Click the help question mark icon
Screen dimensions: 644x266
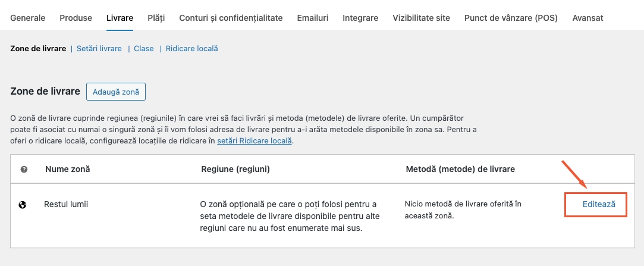pos(24,170)
